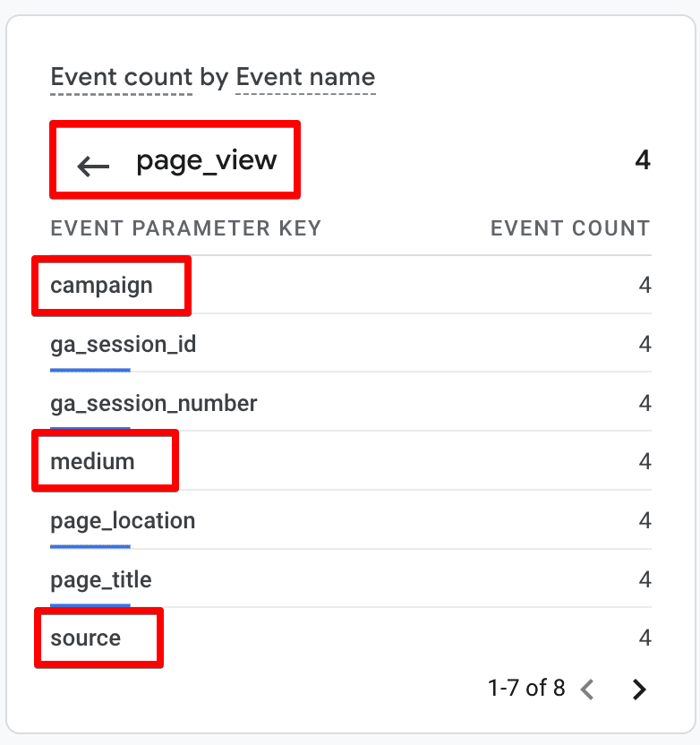This screenshot has width=700, height=745.
Task: Click the count value beside source
Action: pyautogui.click(x=645, y=638)
